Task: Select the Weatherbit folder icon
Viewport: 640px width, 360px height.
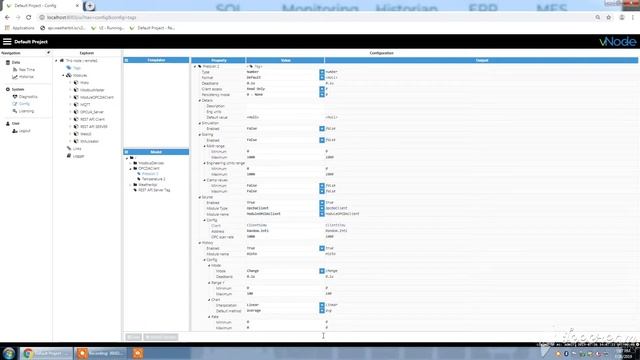Action: tap(135, 184)
